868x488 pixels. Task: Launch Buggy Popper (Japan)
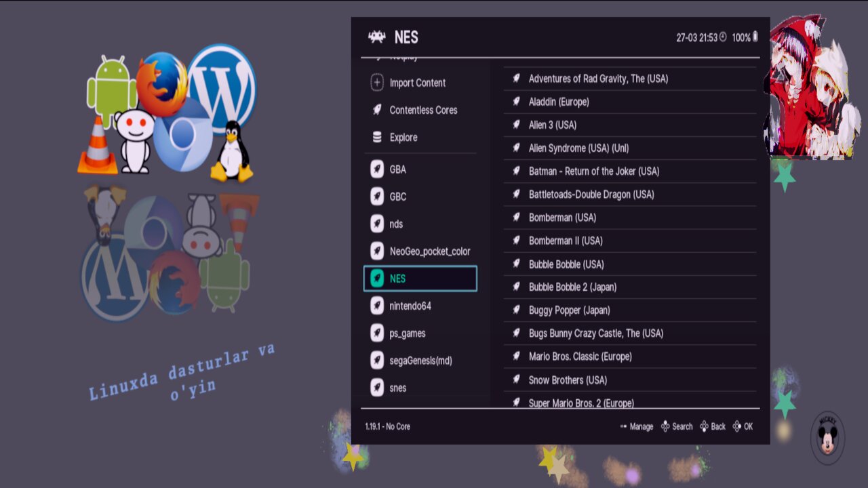[x=629, y=310]
